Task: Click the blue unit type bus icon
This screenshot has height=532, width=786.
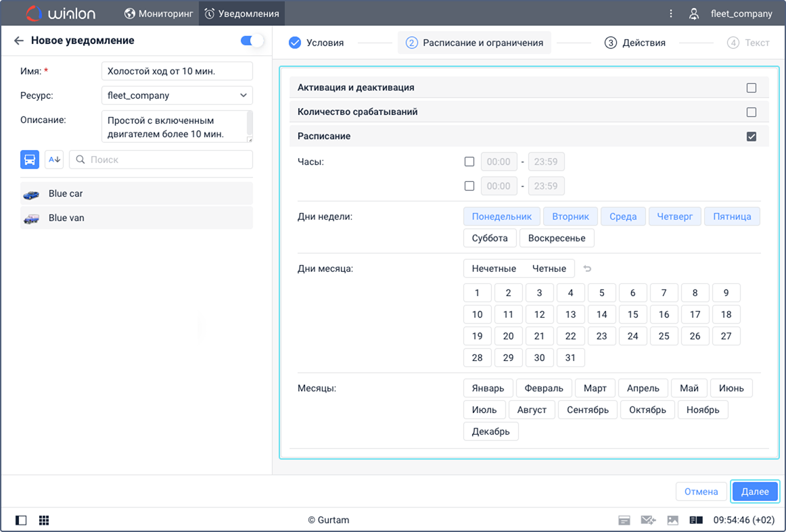Action: click(30, 160)
